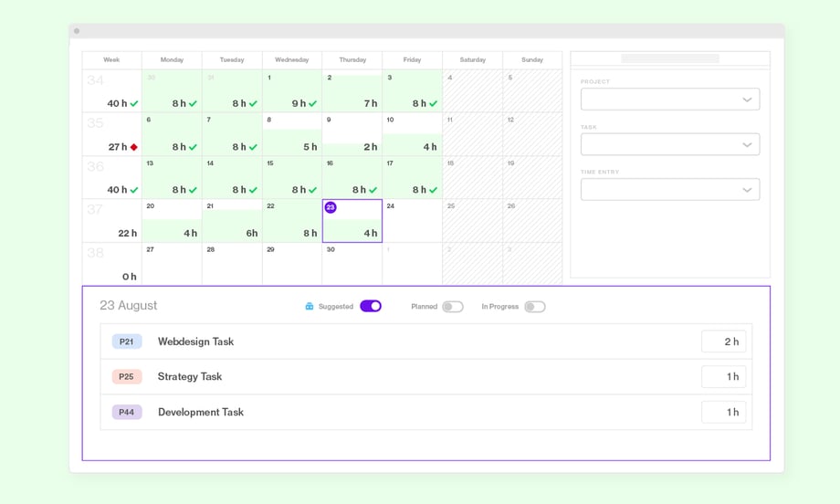Click the window control dot in the title bar
The height and width of the screenshot is (504, 840).
[x=77, y=31]
